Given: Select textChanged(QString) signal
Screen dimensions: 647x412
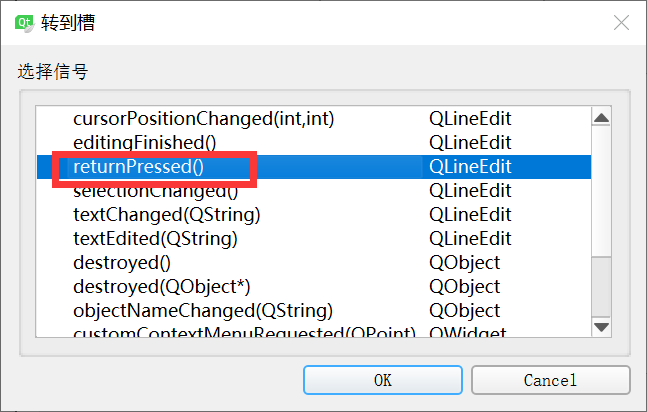Looking at the screenshot, I should pyautogui.click(x=167, y=215).
